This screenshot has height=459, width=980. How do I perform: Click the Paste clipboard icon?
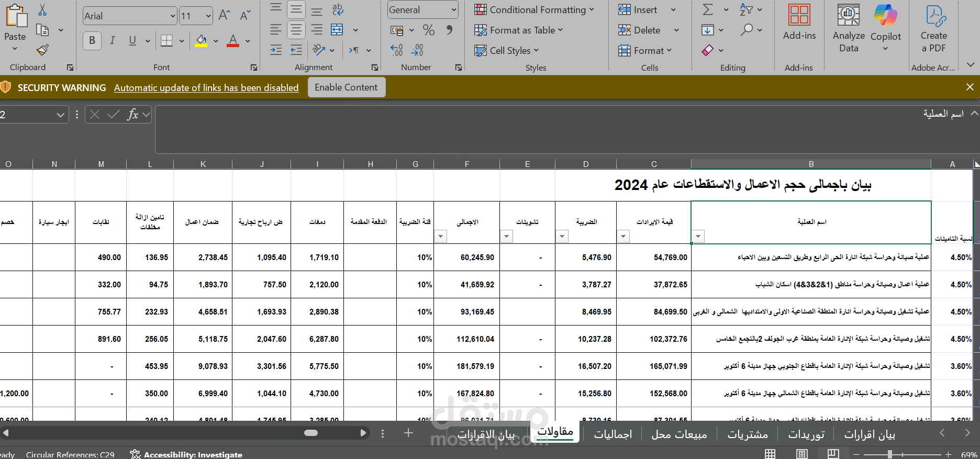point(16,16)
